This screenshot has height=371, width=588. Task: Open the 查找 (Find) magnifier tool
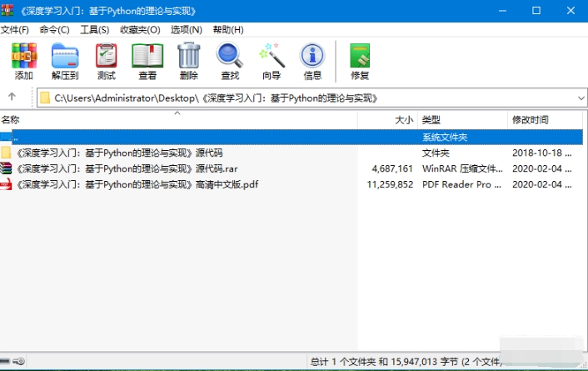230,56
